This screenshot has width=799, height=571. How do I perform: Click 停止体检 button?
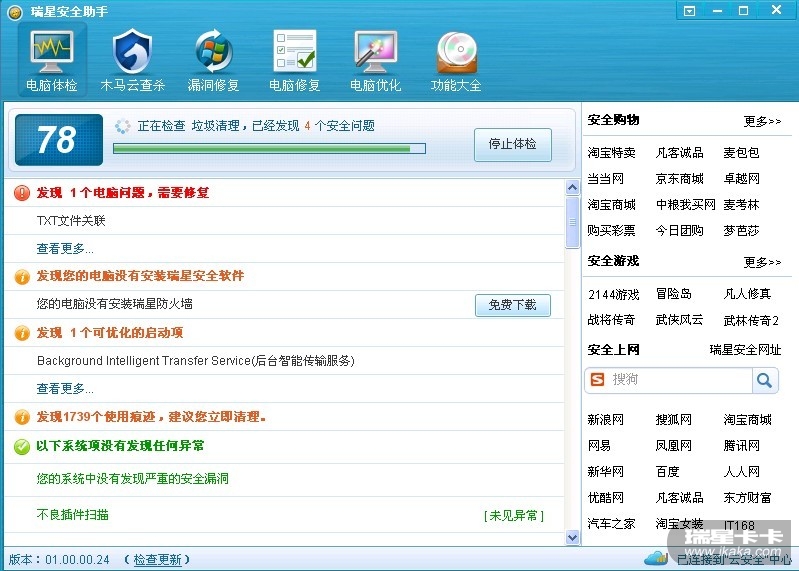click(513, 145)
